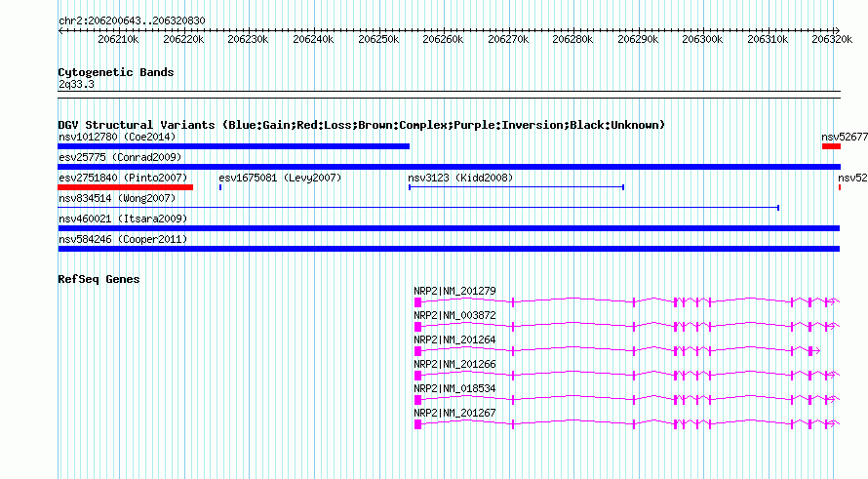Click the 206320k ruler tick label
The height and width of the screenshot is (479, 868).
point(832,39)
